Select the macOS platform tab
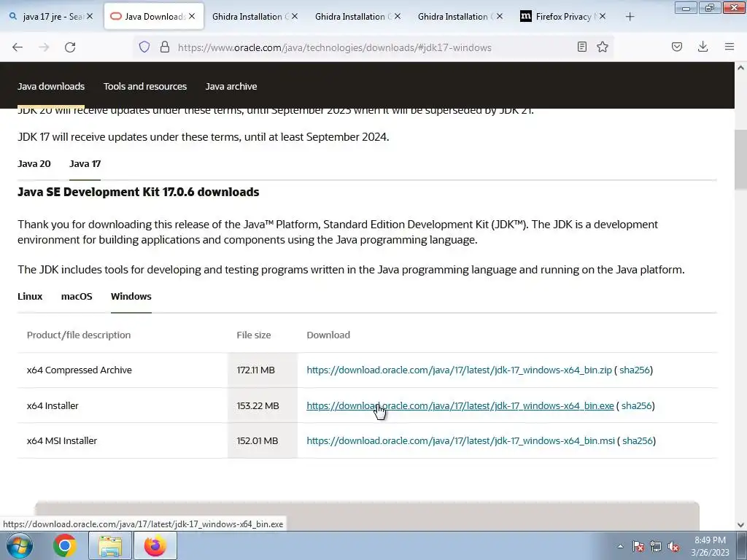 click(77, 296)
